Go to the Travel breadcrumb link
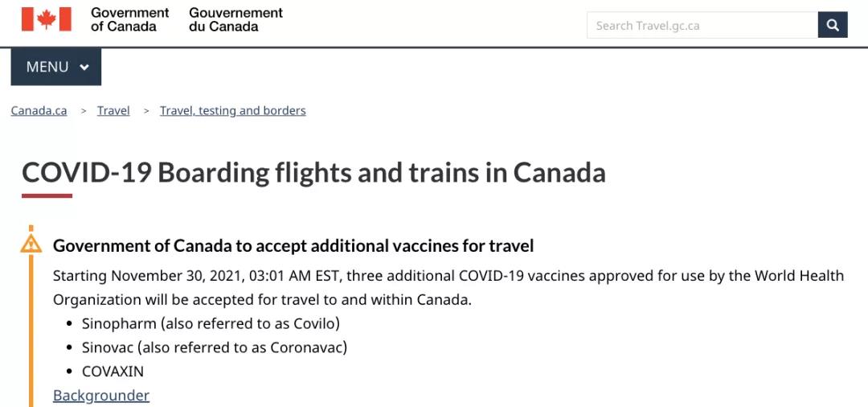Viewport: 868px width, 407px height. point(113,111)
